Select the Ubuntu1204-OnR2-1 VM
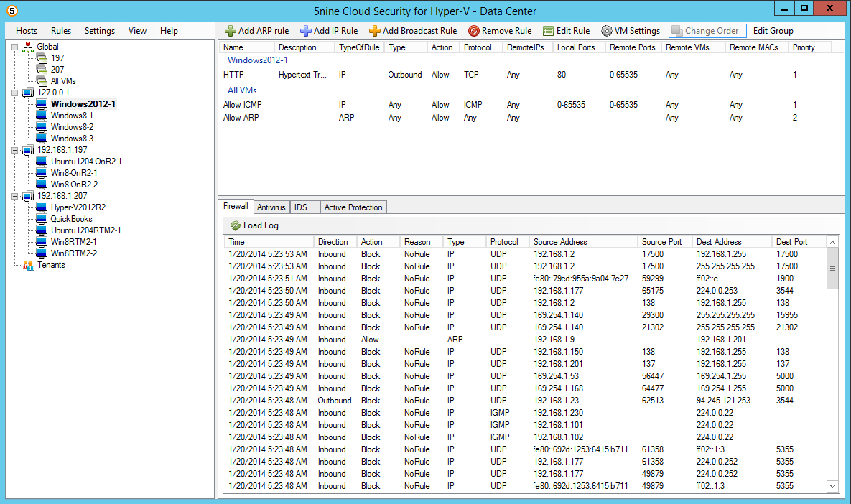Viewport: 851px width, 504px height. point(86,162)
